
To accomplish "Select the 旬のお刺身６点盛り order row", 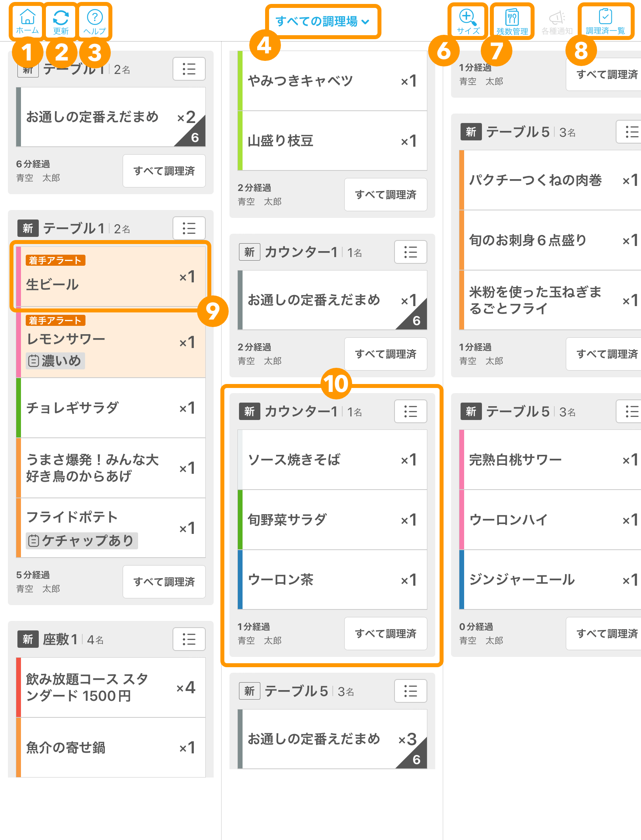I will [x=550, y=240].
